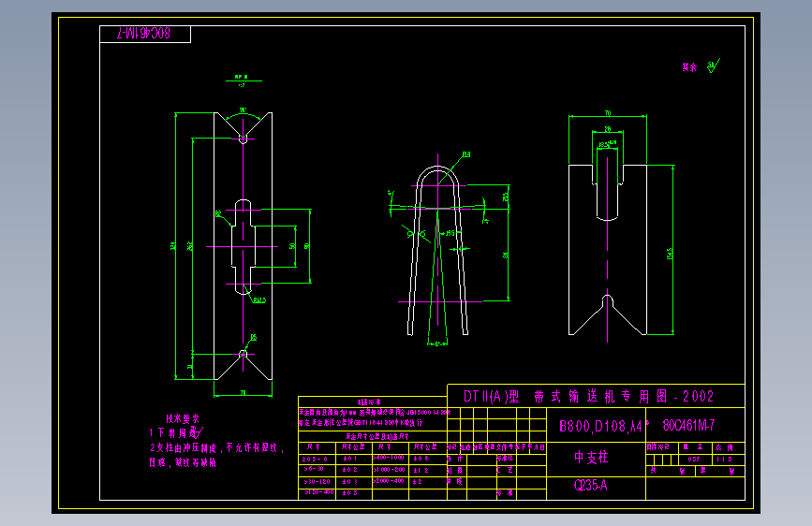The height and width of the screenshot is (526, 812).
Task: Click the '技术要求' heading
Action: click(183, 418)
